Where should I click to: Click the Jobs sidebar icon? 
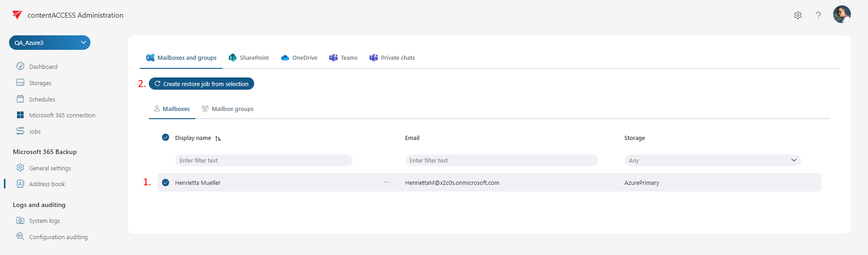[20, 131]
